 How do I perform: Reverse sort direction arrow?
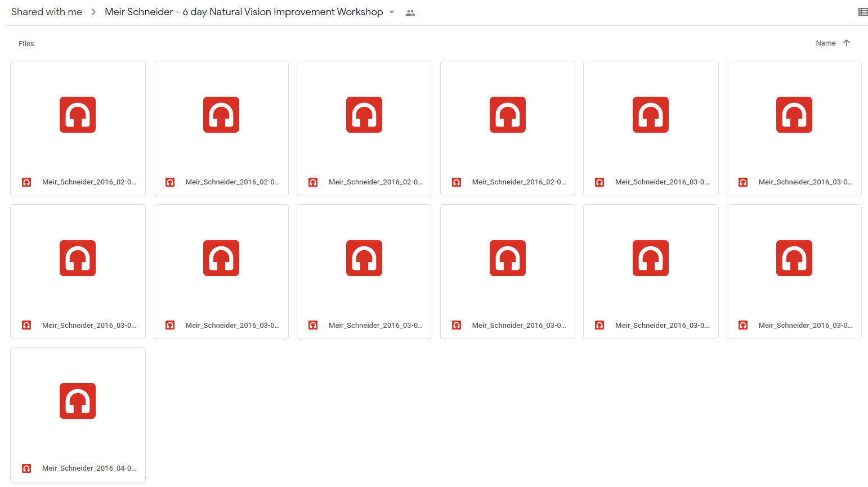click(x=847, y=43)
